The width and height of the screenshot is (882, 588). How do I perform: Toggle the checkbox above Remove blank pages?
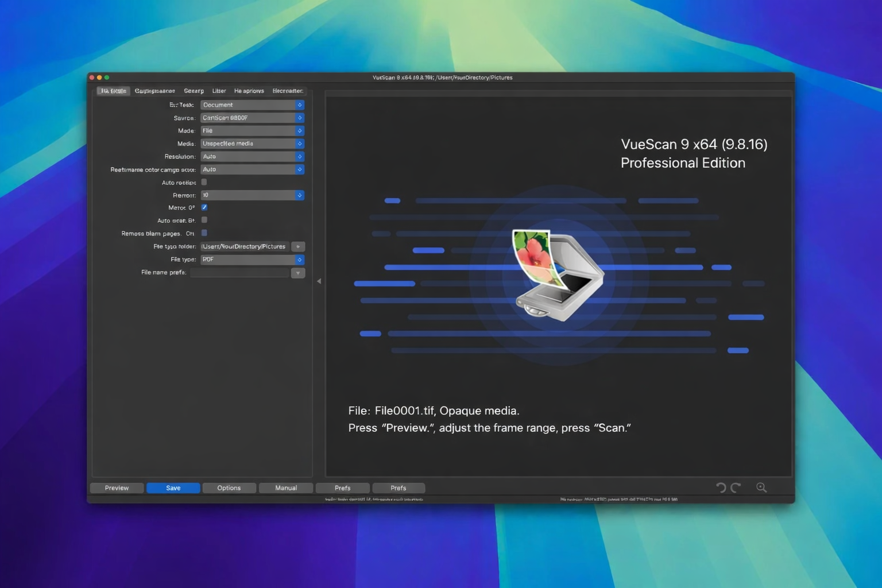pos(204,220)
